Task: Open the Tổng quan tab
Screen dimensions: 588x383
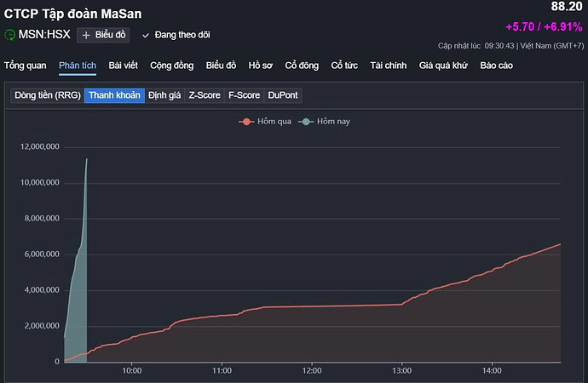Action: tap(25, 66)
